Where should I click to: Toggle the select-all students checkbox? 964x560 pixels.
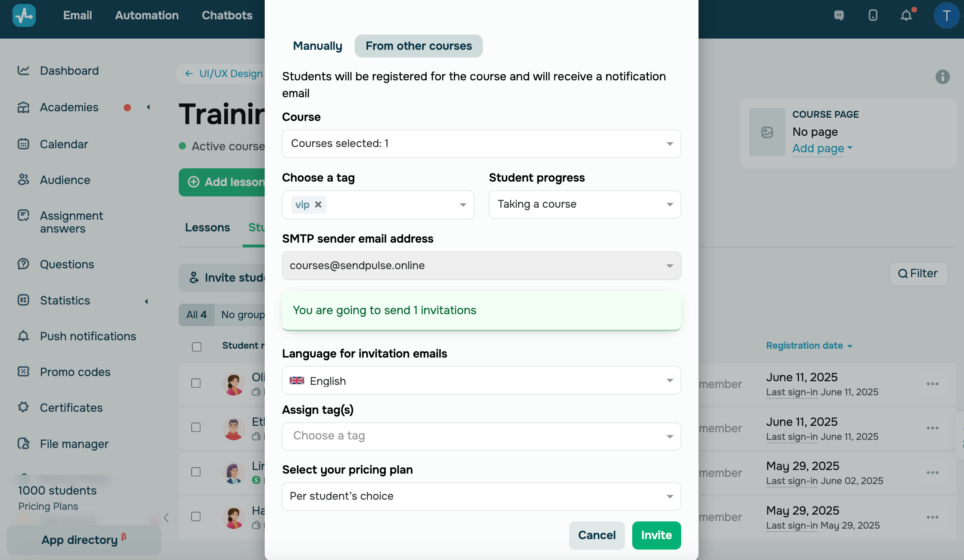point(196,347)
